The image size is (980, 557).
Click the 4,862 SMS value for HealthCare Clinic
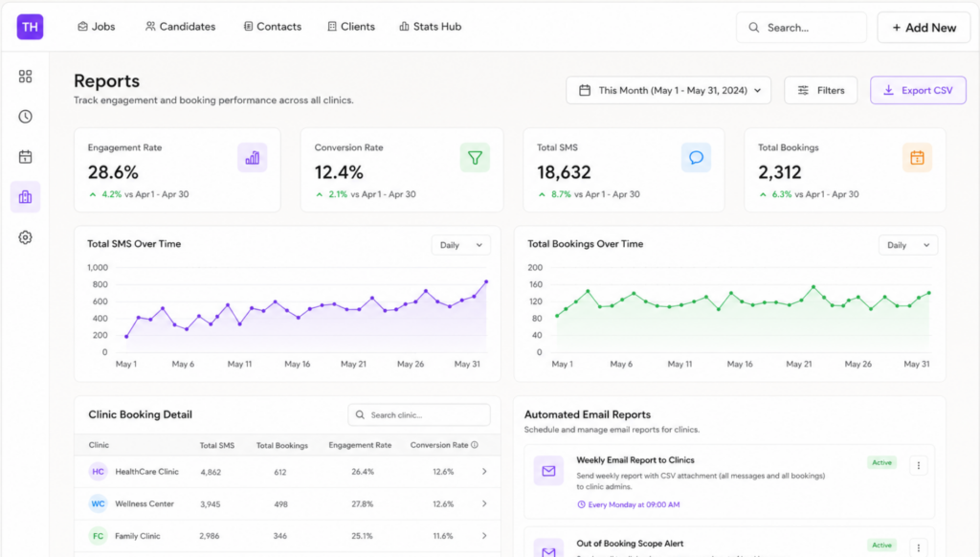click(x=211, y=472)
